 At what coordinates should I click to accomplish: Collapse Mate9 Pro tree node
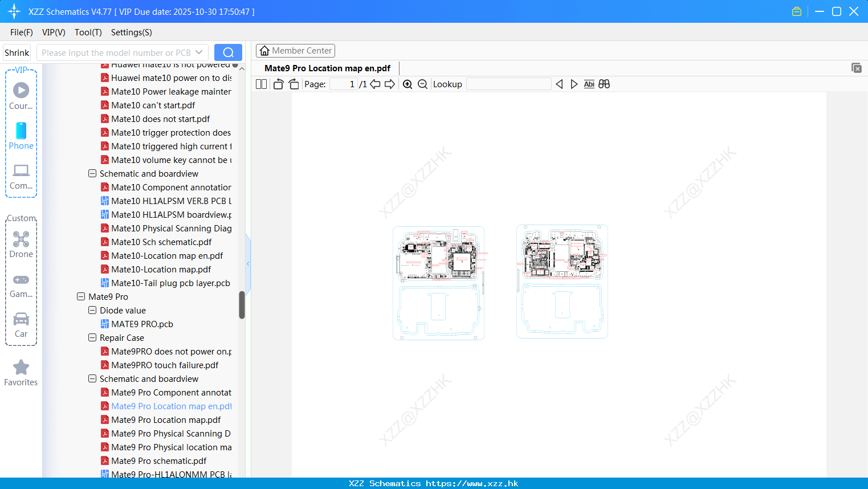coord(81,297)
